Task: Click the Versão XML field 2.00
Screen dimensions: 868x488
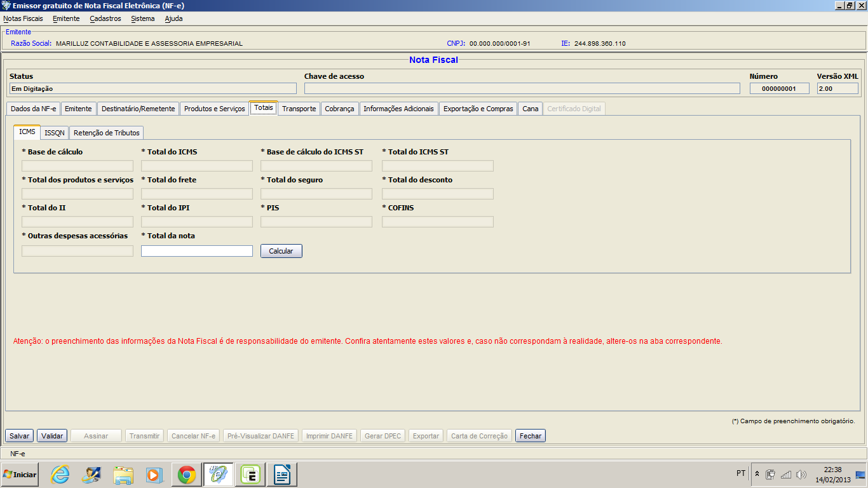Action: click(x=837, y=88)
